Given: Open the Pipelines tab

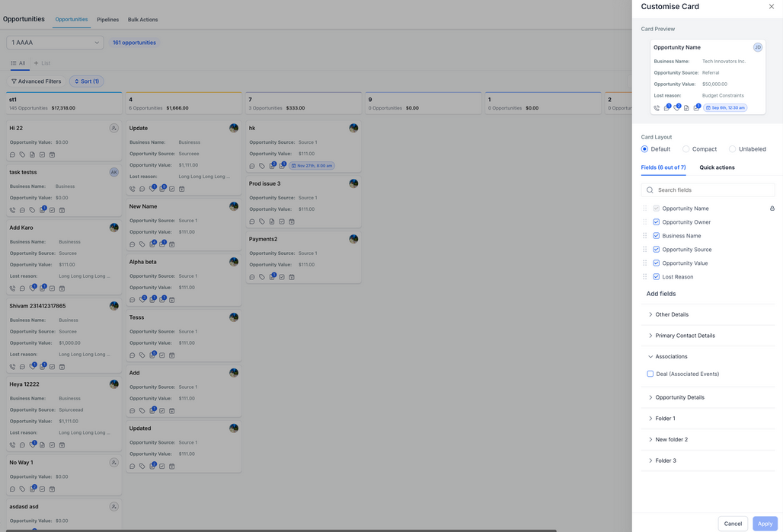Looking at the screenshot, I should click(108, 20).
